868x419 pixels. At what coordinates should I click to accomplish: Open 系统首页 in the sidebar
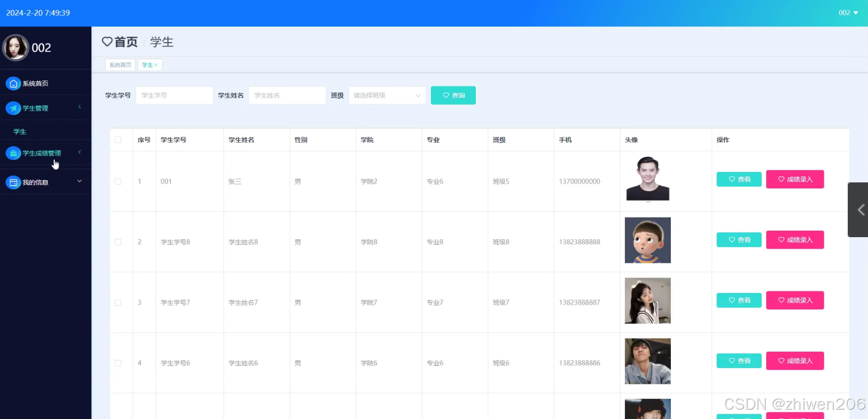pos(35,83)
